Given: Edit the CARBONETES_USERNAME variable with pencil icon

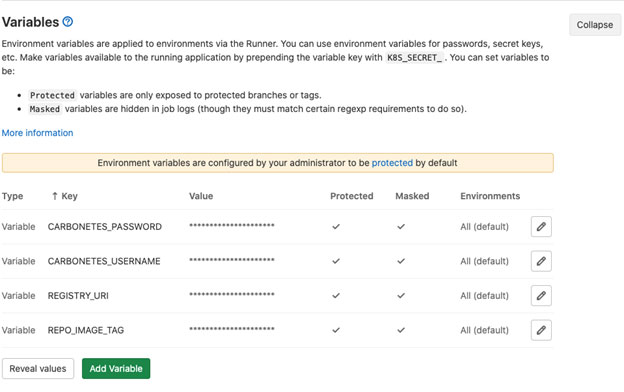Looking at the screenshot, I should coord(541,261).
